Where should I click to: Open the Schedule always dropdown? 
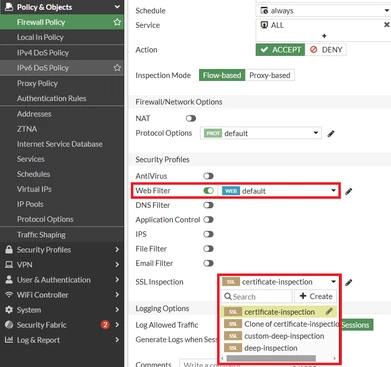coord(323,11)
